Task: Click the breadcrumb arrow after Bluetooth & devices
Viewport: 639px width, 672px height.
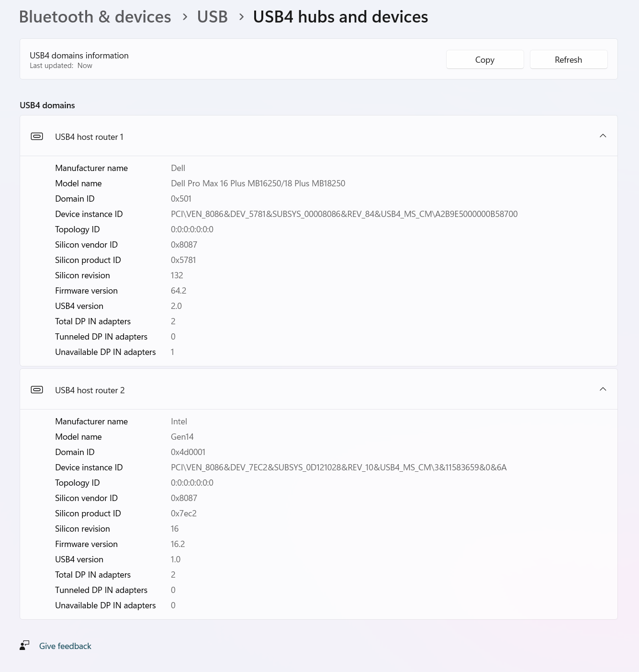Action: pos(185,17)
